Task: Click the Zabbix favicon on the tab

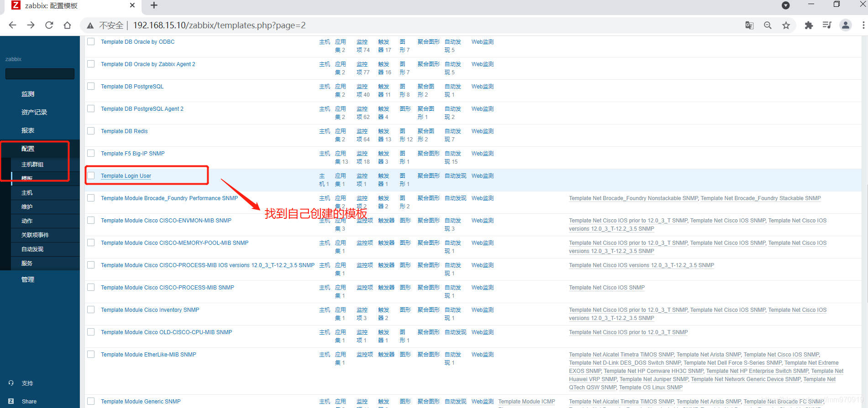Action: click(16, 5)
